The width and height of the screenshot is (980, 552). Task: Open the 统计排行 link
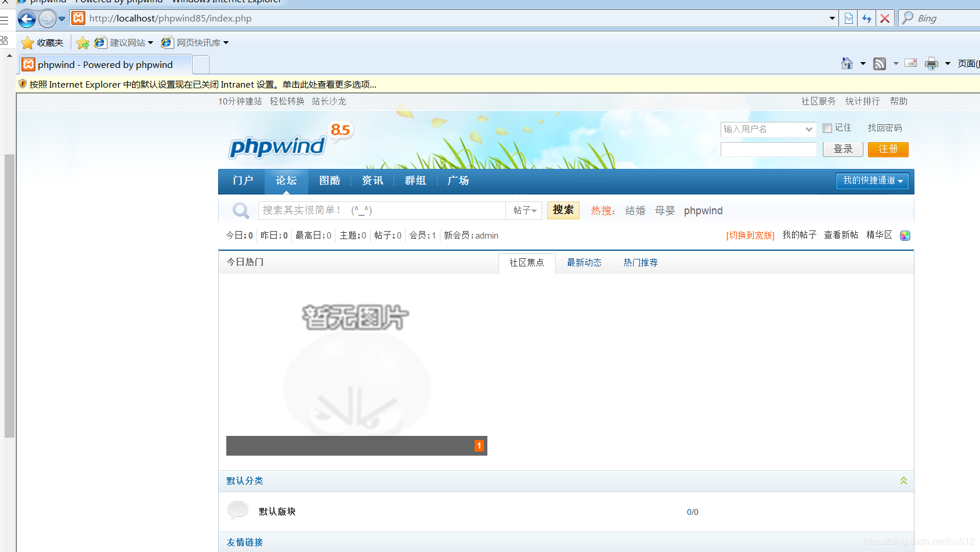point(863,101)
